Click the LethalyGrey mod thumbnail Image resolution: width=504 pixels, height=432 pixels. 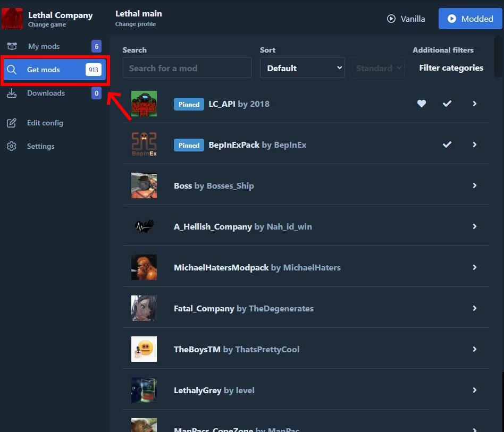(x=144, y=390)
